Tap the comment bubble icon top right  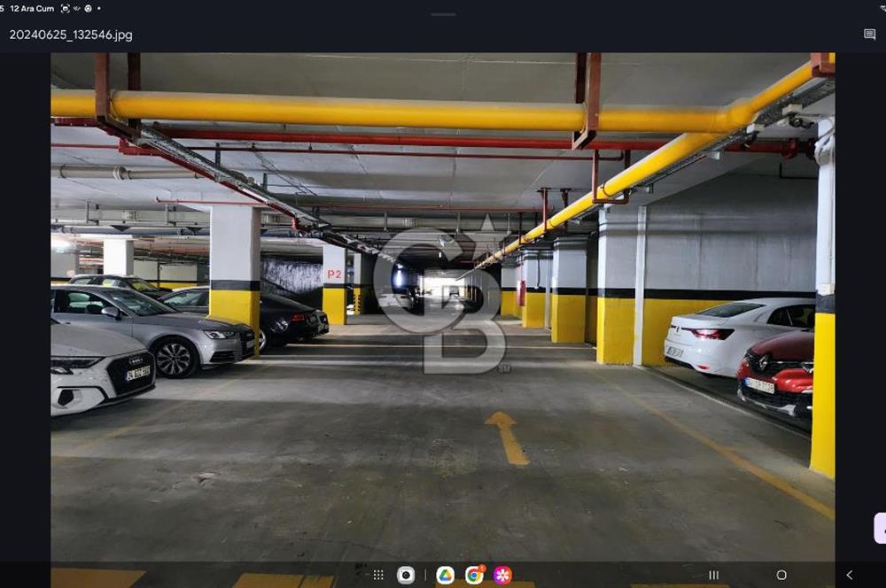(870, 34)
